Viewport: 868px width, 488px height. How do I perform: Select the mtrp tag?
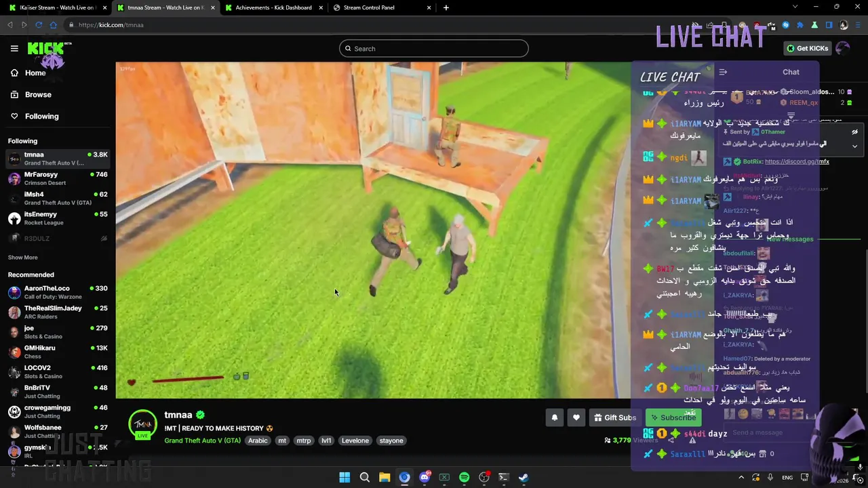pos(304,441)
